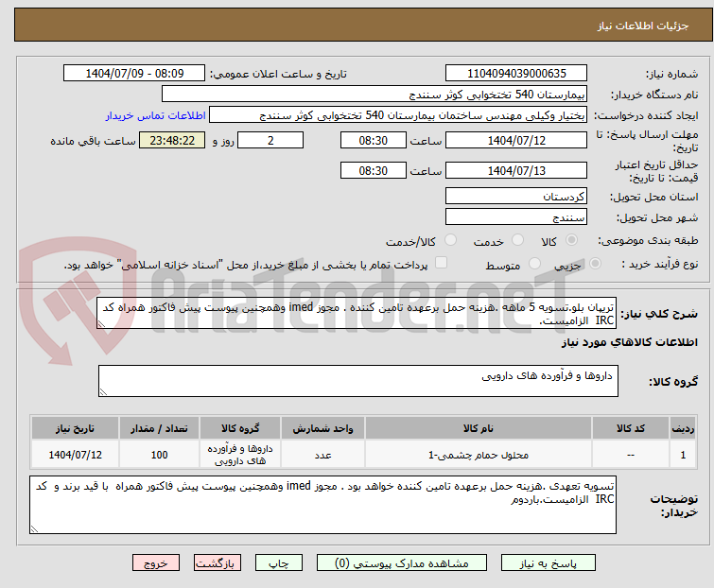Click the شماره نیاز number field
This screenshot has height=588, width=714.
[x=516, y=74]
